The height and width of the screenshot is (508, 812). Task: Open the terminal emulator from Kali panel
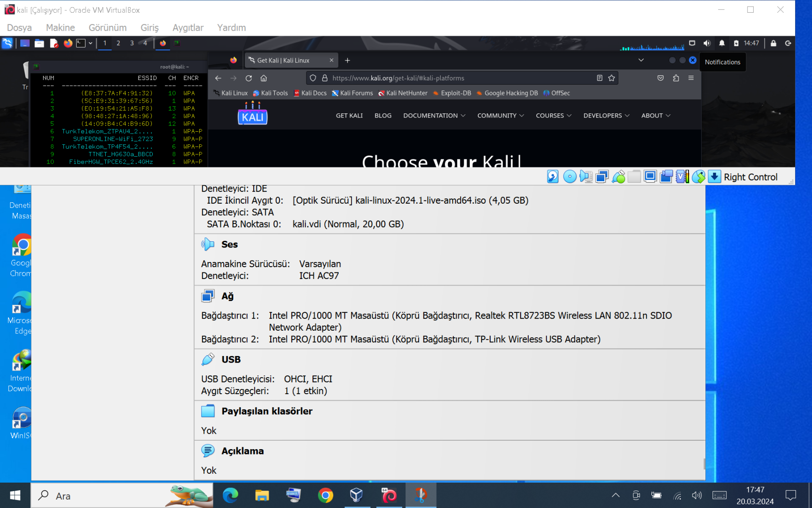point(81,43)
